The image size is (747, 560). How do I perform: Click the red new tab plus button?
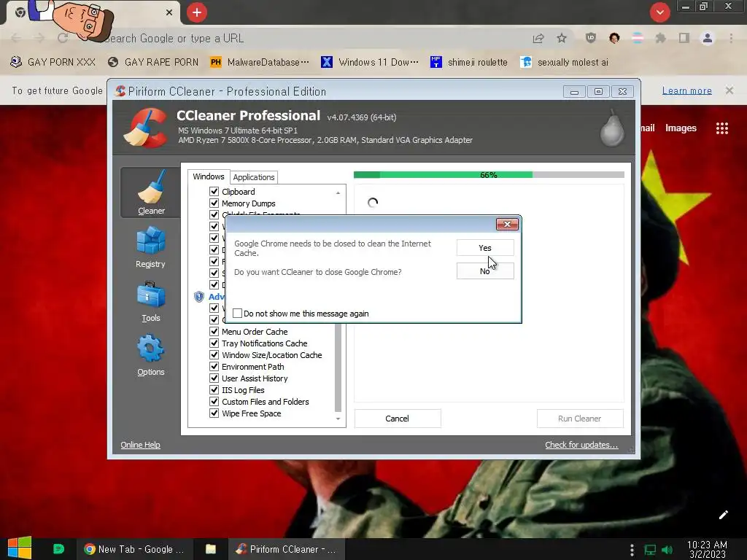coord(197,12)
